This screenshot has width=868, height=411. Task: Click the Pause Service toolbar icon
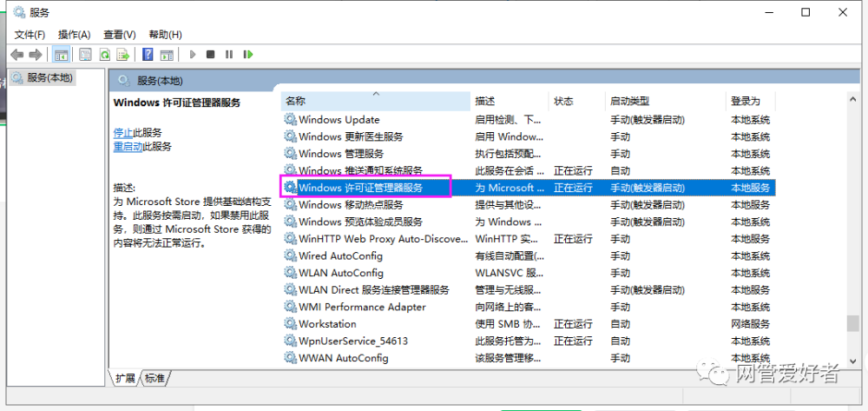click(229, 54)
